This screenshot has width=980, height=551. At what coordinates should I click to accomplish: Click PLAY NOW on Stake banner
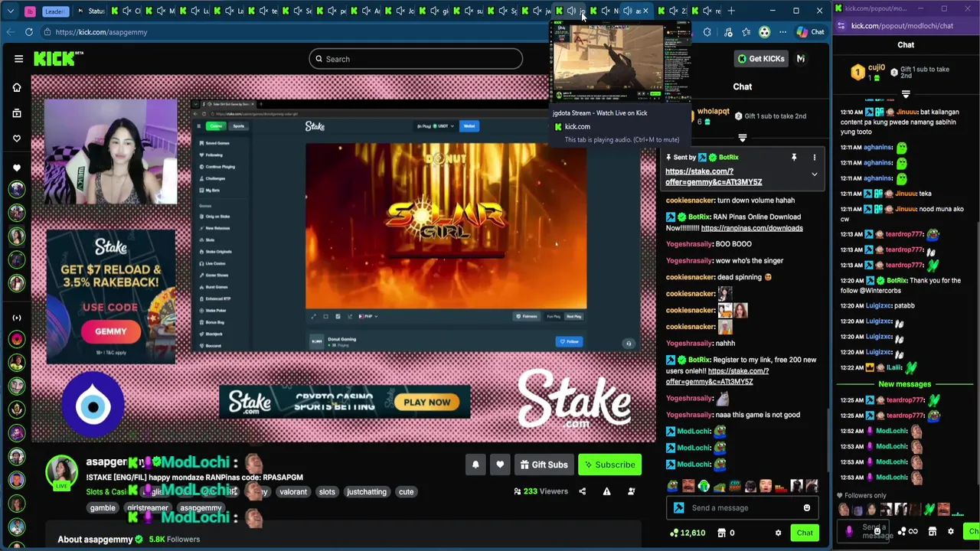(x=427, y=403)
